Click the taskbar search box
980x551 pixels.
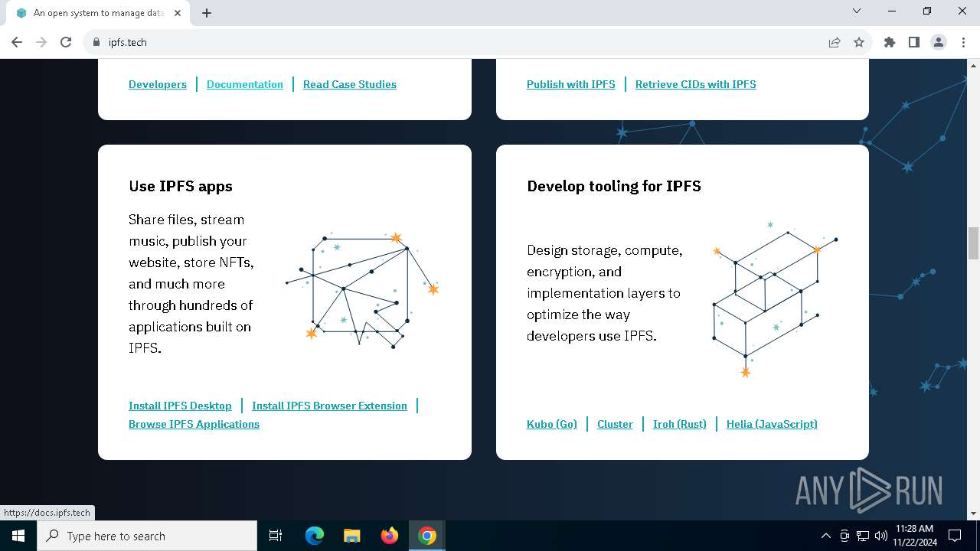(147, 536)
